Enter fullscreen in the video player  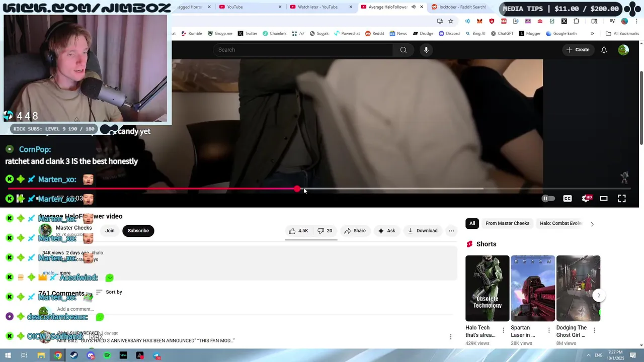[x=622, y=199]
